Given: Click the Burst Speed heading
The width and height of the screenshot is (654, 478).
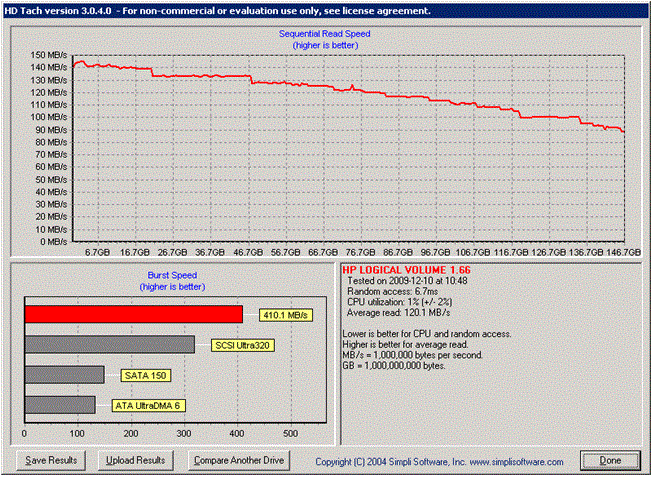Looking at the screenshot, I should pos(172,275).
